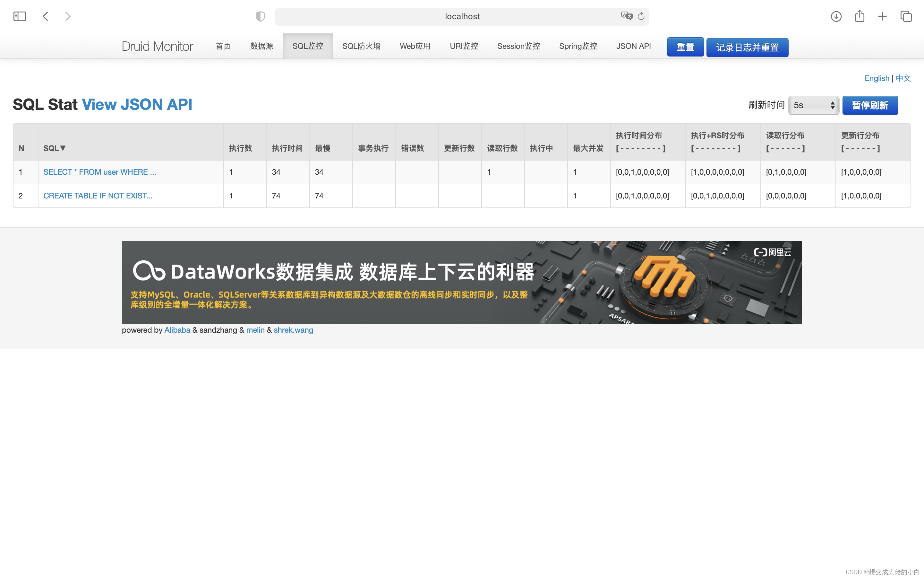Open the share icon
Viewport: 924px width, 578px height.
pos(860,16)
